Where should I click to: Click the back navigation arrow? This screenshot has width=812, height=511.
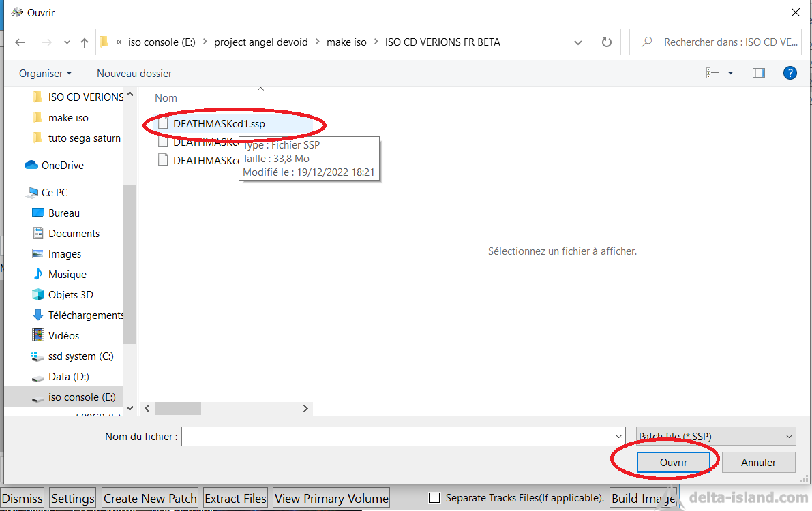pos(20,42)
